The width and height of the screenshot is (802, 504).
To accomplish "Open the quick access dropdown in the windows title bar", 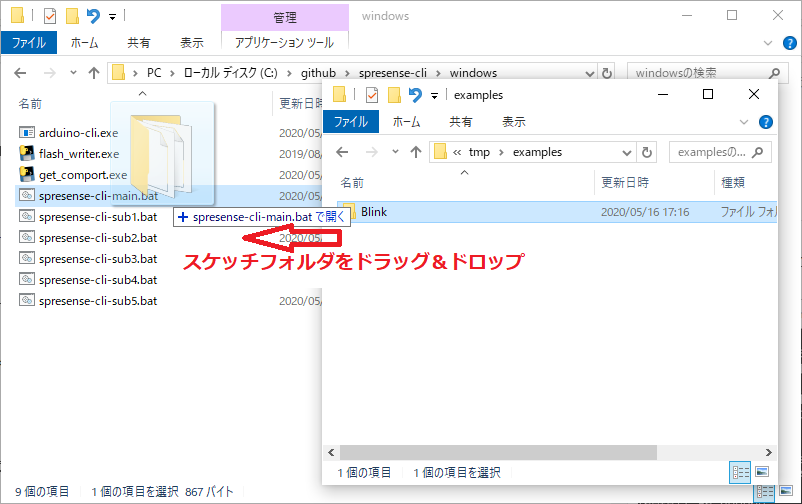I will click(112, 17).
